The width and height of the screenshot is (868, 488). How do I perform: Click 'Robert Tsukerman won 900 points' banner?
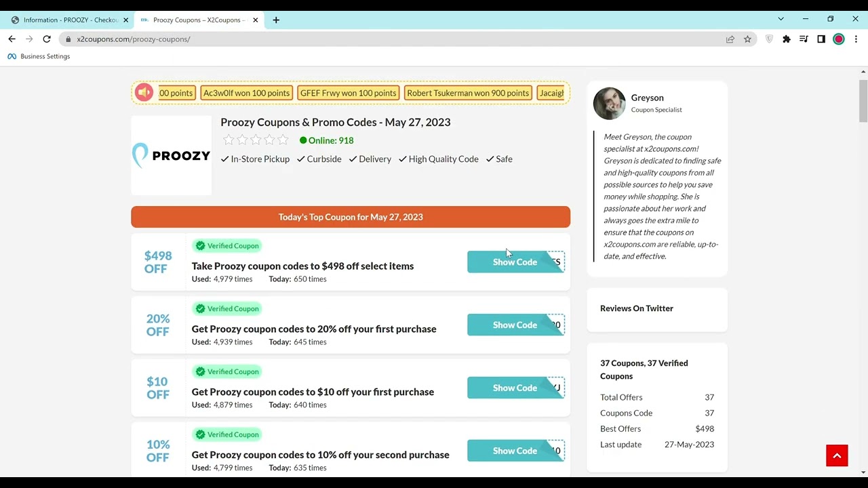(x=468, y=93)
